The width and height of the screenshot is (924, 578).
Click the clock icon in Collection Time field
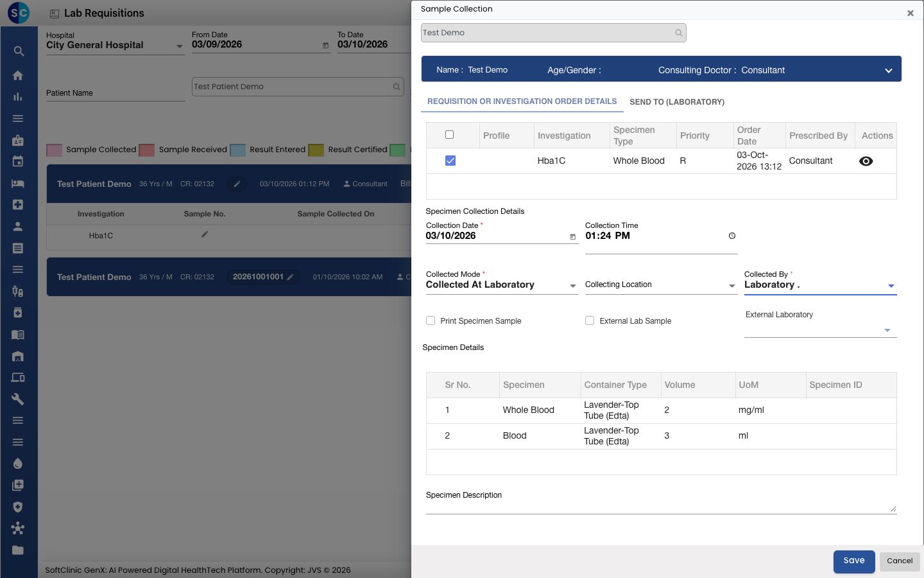[x=732, y=236]
